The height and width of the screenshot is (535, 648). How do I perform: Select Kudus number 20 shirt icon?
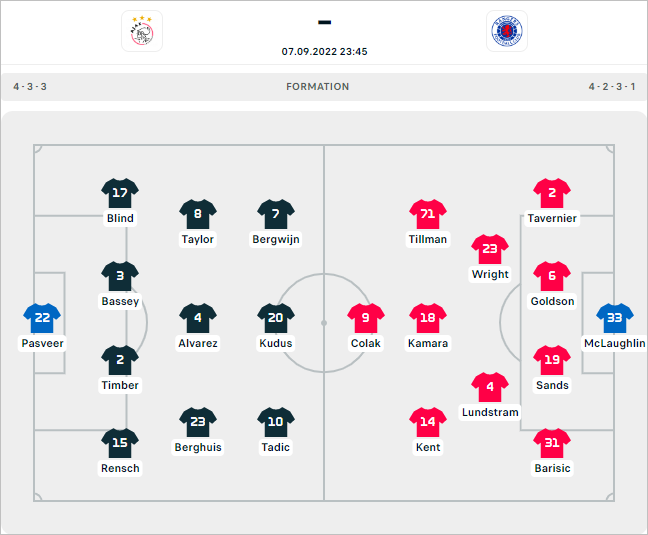pyautogui.click(x=276, y=318)
